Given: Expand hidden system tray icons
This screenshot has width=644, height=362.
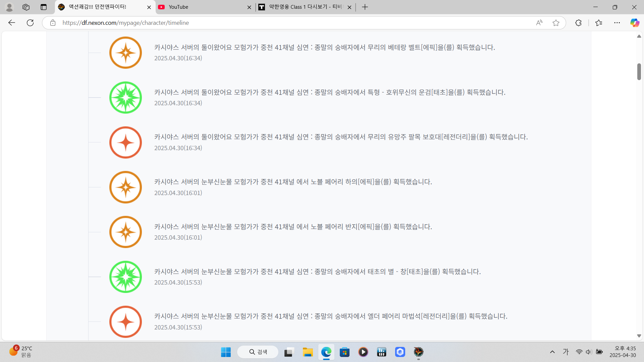Looking at the screenshot, I should tap(552, 352).
